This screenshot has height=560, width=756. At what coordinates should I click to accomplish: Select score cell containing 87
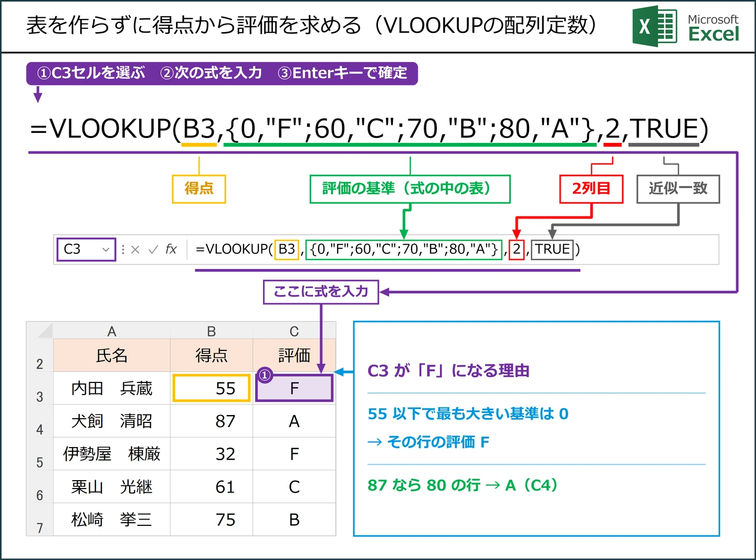point(212,421)
